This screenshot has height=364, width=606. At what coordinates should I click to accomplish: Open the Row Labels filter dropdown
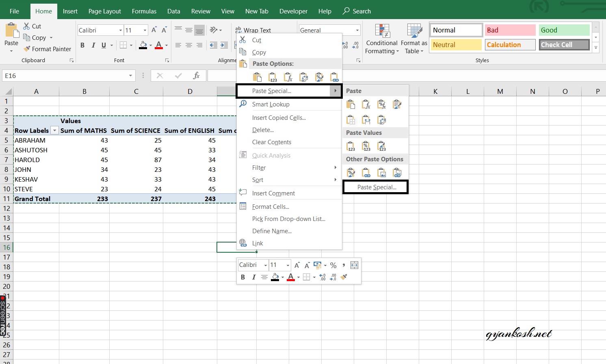tap(54, 130)
